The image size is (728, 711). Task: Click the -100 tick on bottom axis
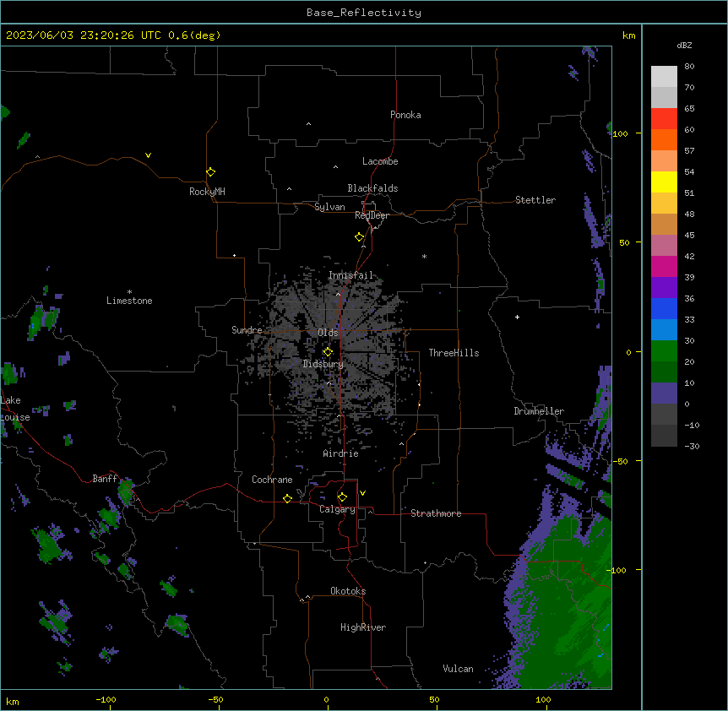[106, 699]
